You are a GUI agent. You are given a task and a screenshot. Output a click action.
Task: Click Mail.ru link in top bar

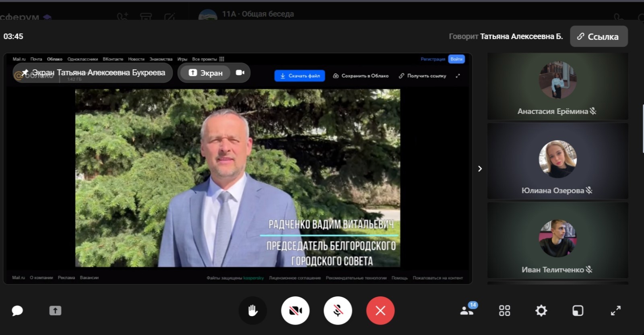[x=19, y=59]
